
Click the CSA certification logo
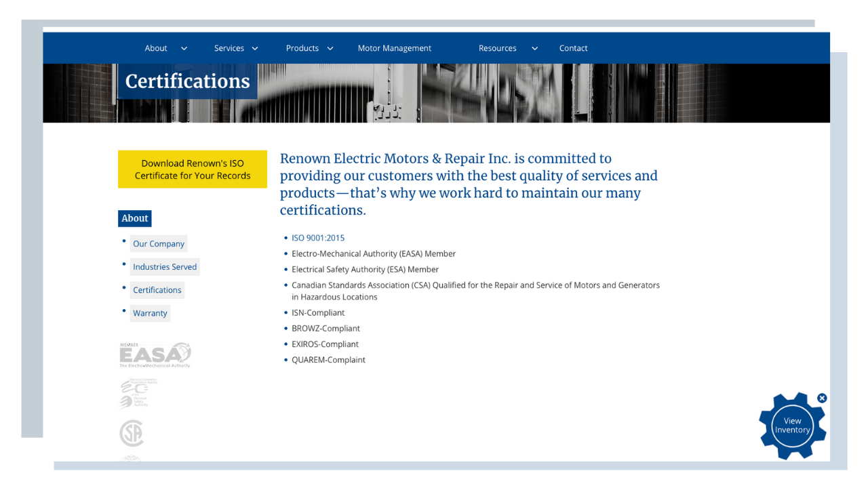(132, 433)
